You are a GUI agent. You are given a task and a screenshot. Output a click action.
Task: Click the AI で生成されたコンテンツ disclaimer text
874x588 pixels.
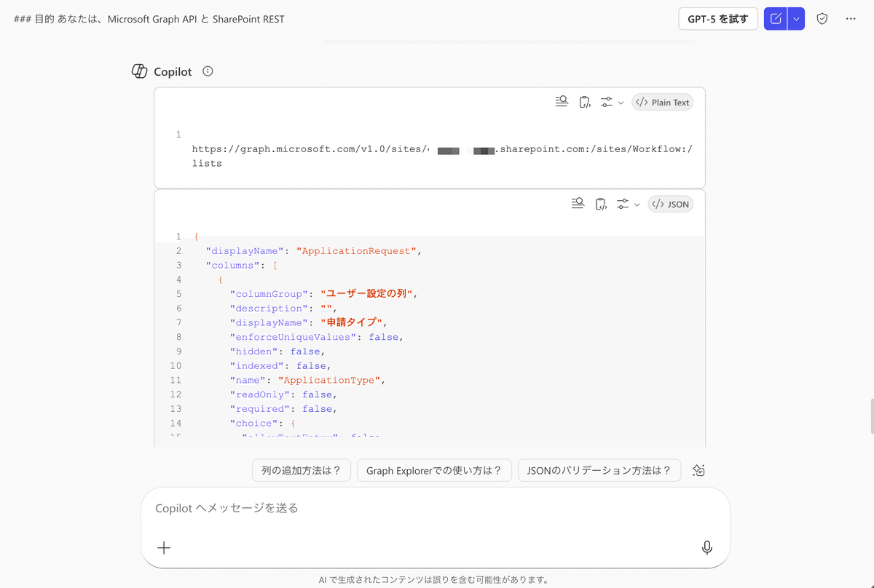433,580
